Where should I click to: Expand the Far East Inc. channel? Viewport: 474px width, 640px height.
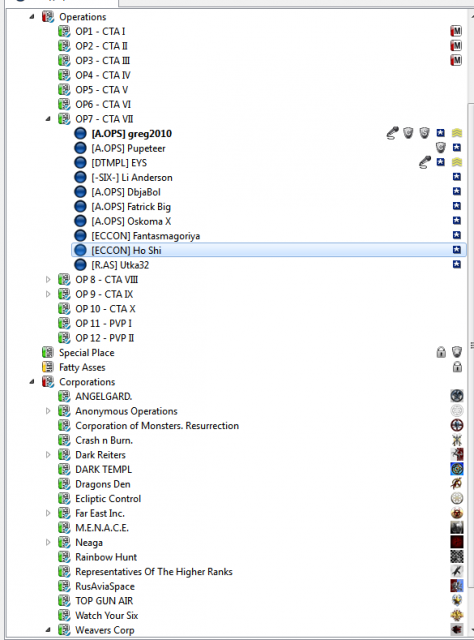click(48, 513)
